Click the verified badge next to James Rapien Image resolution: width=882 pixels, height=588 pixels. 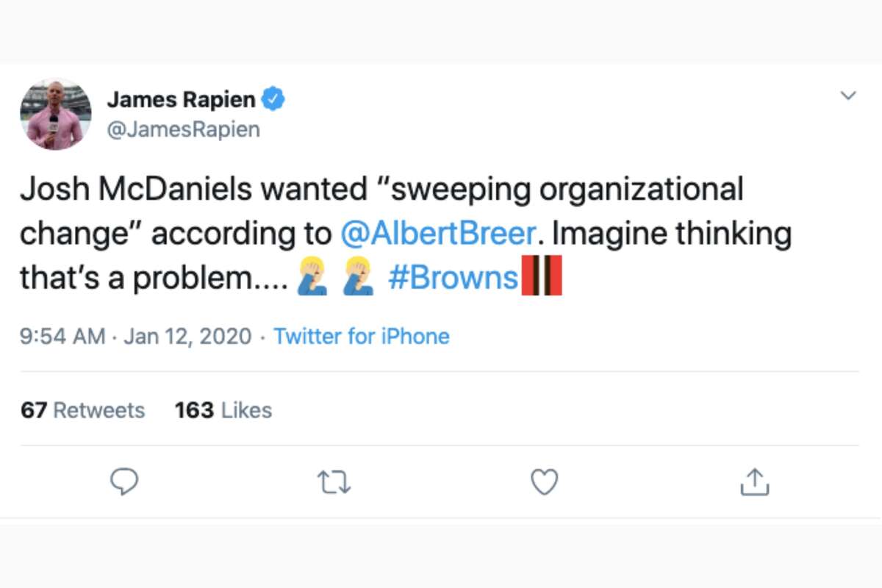click(273, 96)
